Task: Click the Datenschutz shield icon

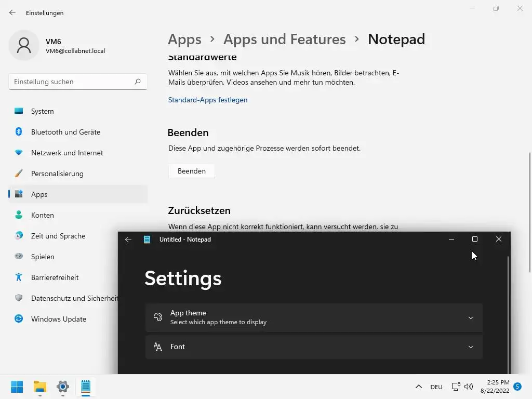Action: [19, 298]
